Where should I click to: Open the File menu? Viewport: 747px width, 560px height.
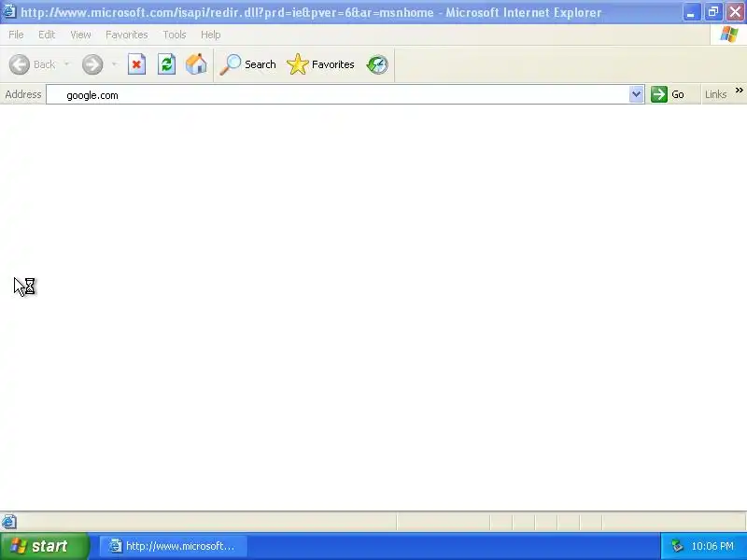pyautogui.click(x=16, y=35)
